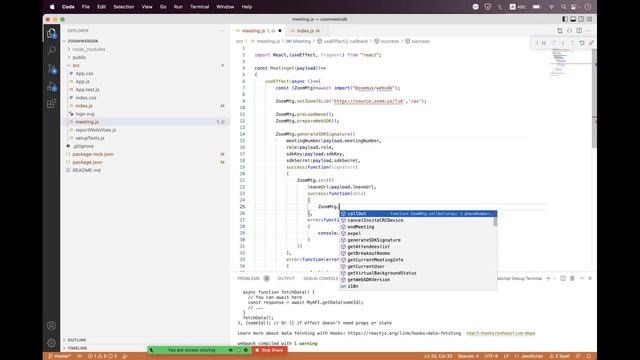Open App.css in the explorer
This screenshot has width=640, height=360.
pyautogui.click(x=84, y=73)
